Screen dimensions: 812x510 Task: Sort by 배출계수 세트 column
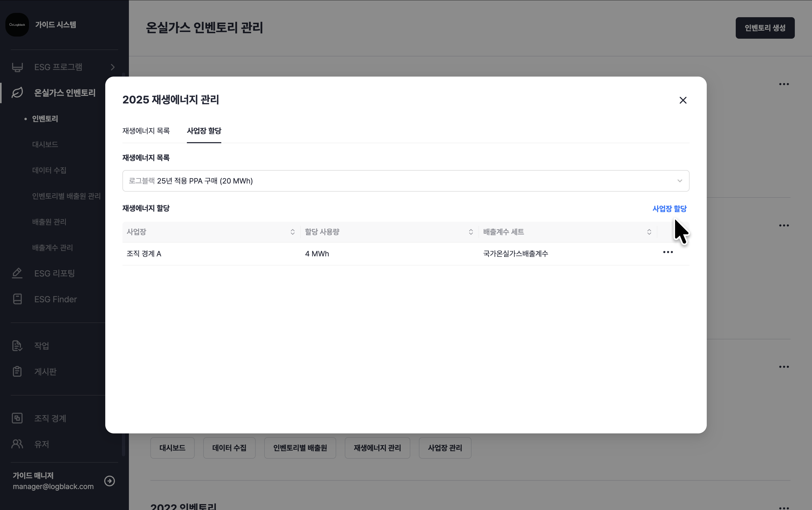[x=649, y=232]
